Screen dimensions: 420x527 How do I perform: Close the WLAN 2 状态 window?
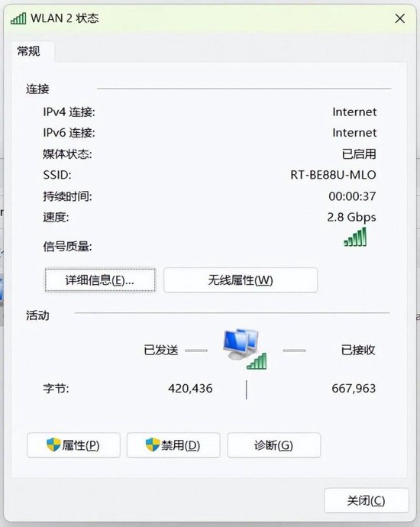point(400,18)
